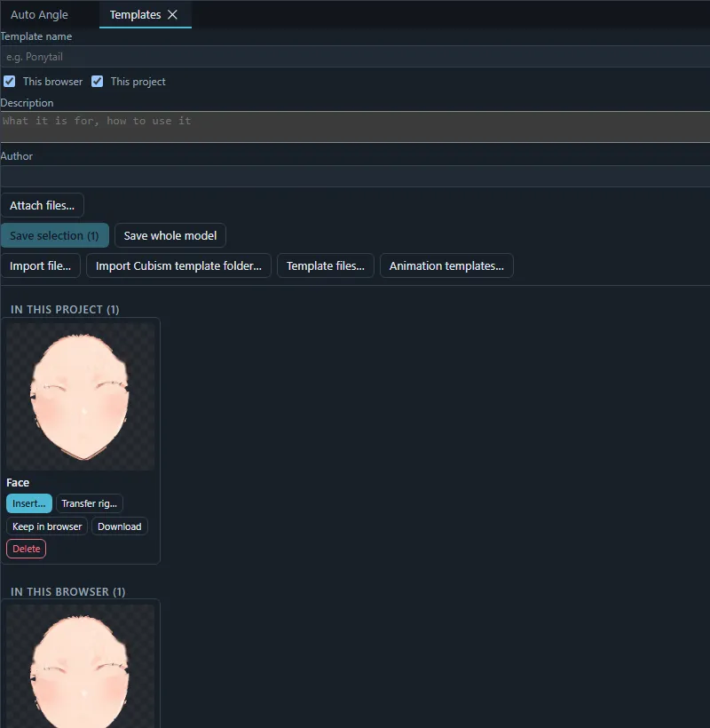Screen dimensions: 710x728
Task: Open Animation templates dialog
Action: tap(446, 265)
